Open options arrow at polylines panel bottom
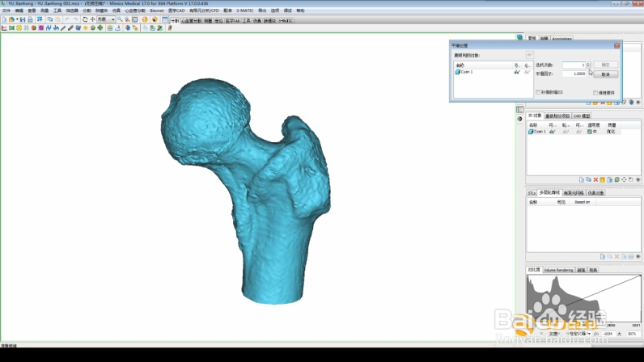644x362 pixels. tap(638, 256)
